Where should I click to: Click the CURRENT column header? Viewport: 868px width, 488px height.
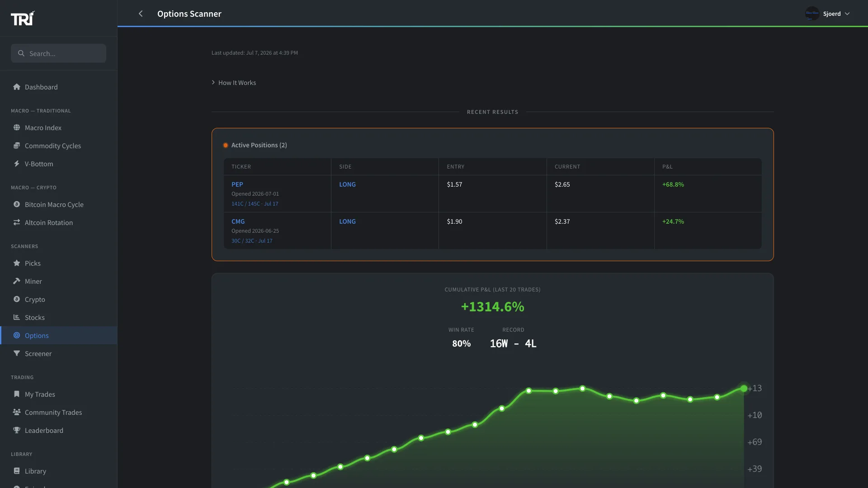[x=567, y=167]
